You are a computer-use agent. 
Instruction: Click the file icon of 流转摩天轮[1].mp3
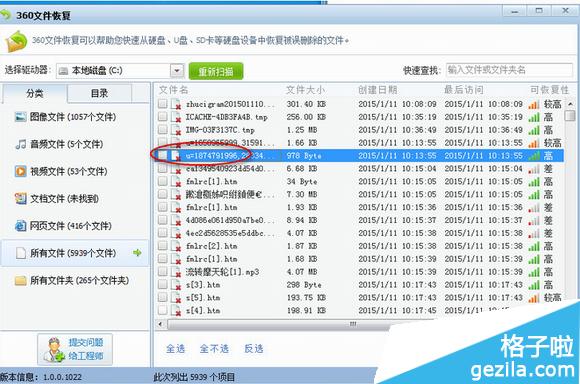[176, 272]
